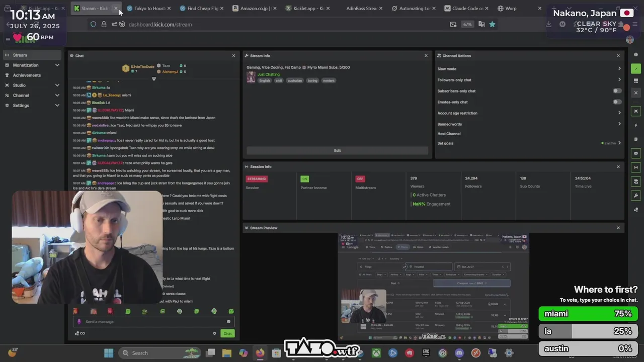644x362 pixels.
Task: Open the user avatar at top right
Action: pos(629,40)
